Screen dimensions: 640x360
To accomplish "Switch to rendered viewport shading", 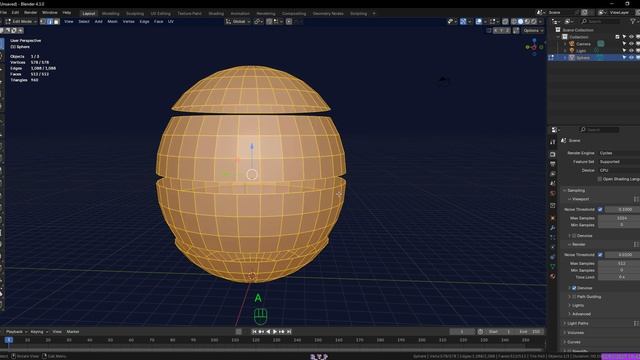I will (x=534, y=21).
